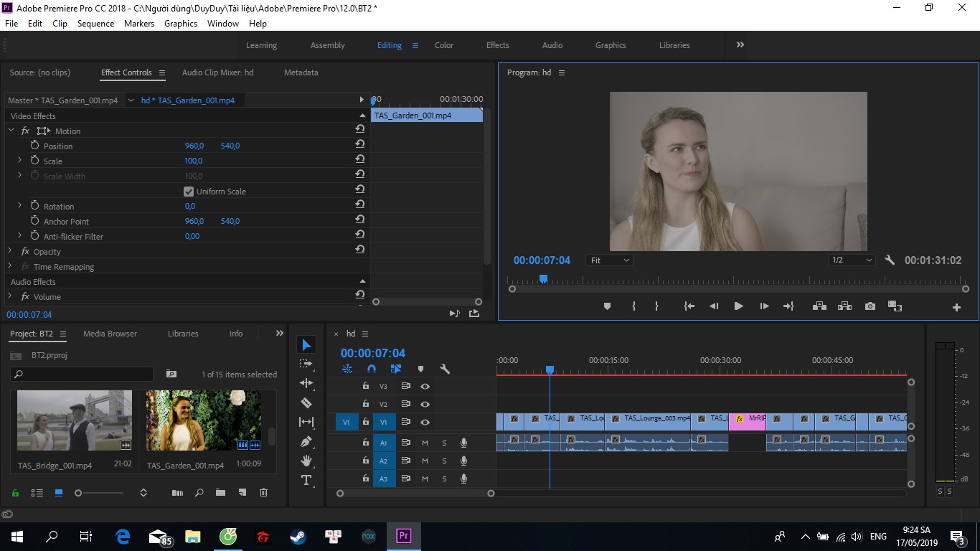Select the Type tool
This screenshot has height=551, width=980.
tap(306, 480)
